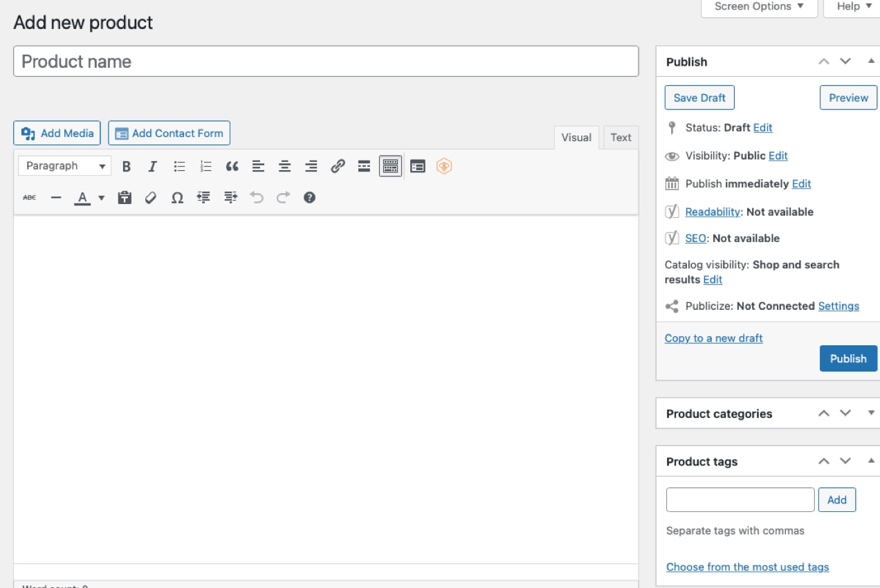Insert a link using the toolbar
Viewport: 880px width, 588px height.
(338, 166)
